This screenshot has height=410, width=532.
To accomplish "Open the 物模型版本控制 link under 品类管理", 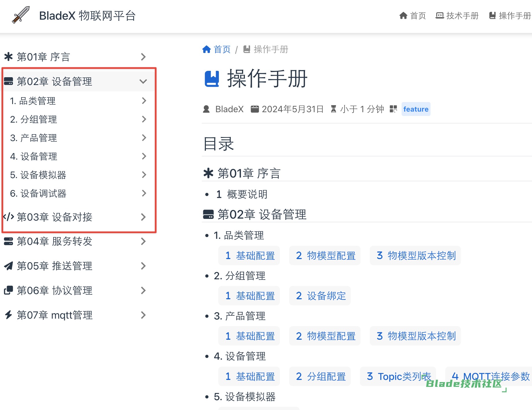I will 415,256.
